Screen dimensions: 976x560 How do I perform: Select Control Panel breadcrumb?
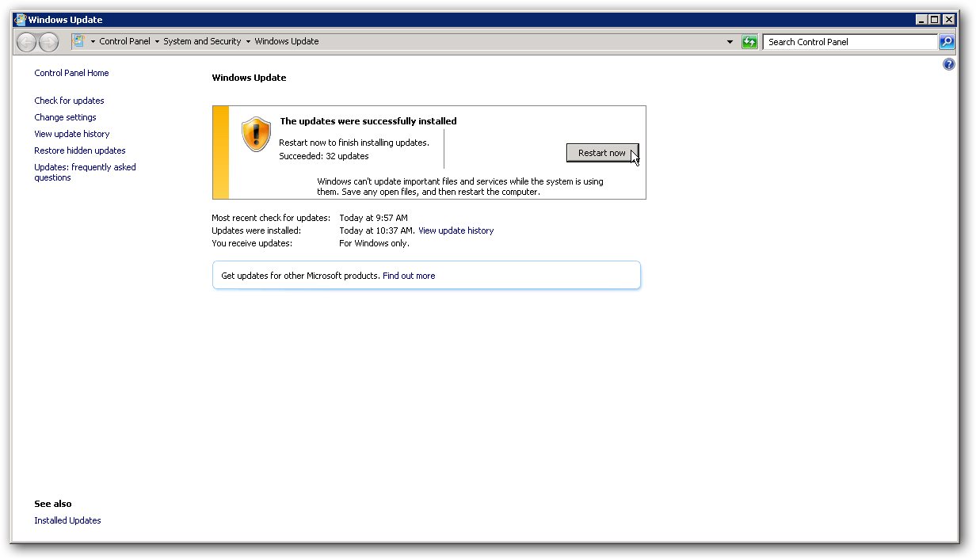click(124, 42)
